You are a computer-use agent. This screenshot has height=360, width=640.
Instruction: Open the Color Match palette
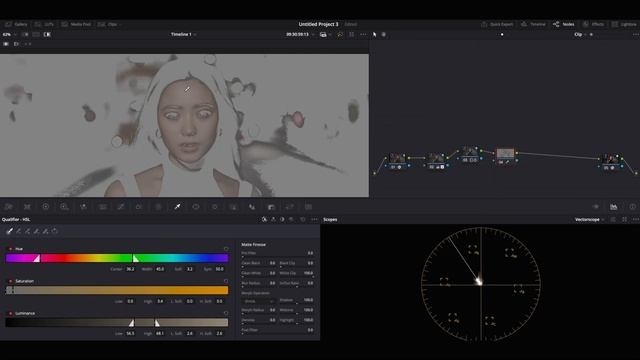pos(27,207)
